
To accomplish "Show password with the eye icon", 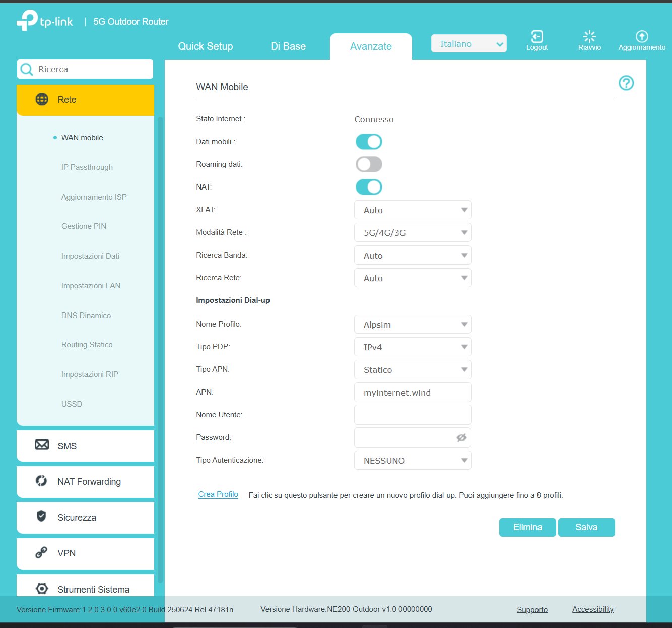I will tap(461, 437).
